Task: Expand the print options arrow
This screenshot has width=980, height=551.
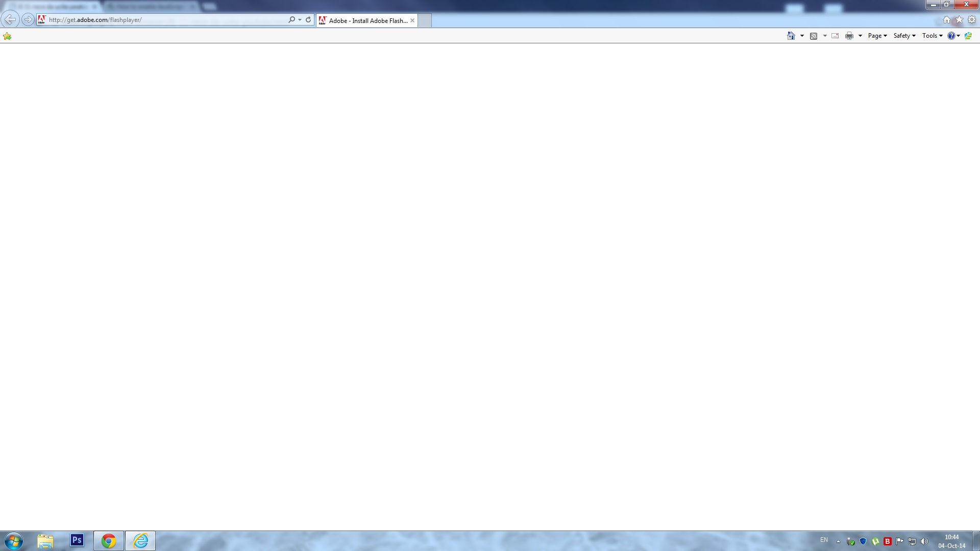Action: (x=860, y=36)
